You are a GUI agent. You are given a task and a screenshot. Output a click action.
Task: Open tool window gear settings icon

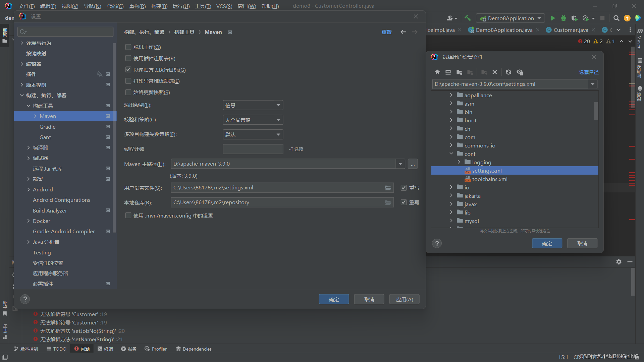pyautogui.click(x=619, y=262)
